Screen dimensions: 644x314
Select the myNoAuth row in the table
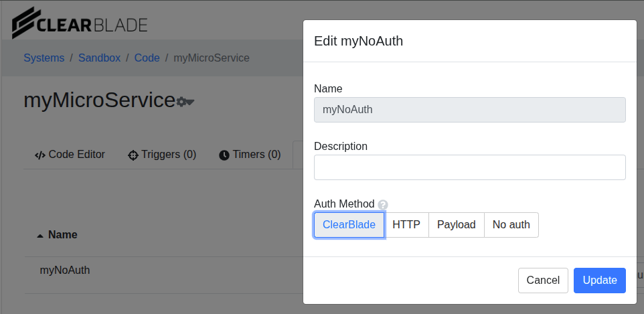click(65, 270)
